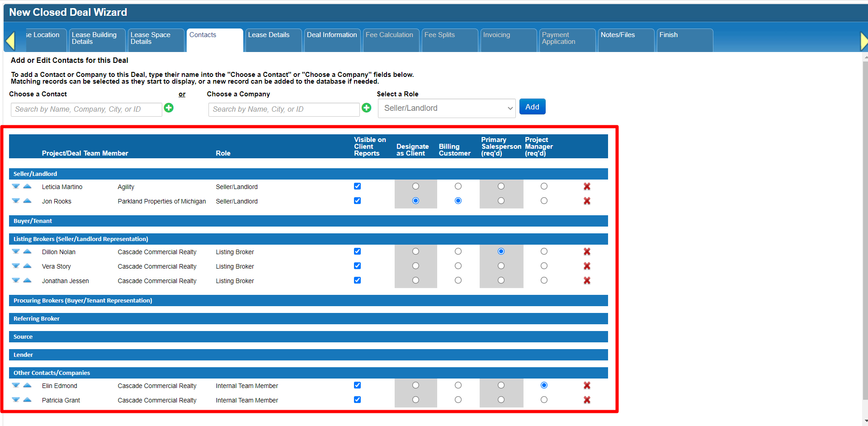Delete Dillon Nolan using the red X icon
The height and width of the screenshot is (426, 868).
pyautogui.click(x=587, y=251)
